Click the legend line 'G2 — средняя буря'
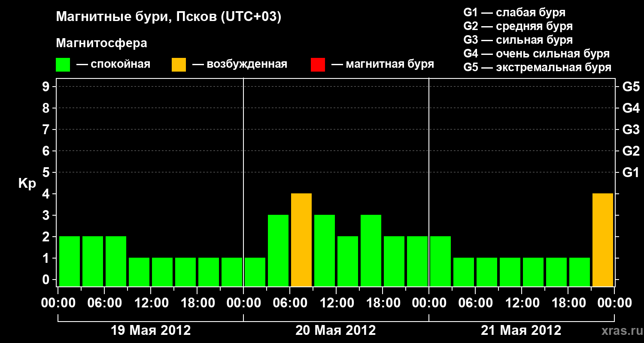The image size is (644, 343). (x=518, y=26)
